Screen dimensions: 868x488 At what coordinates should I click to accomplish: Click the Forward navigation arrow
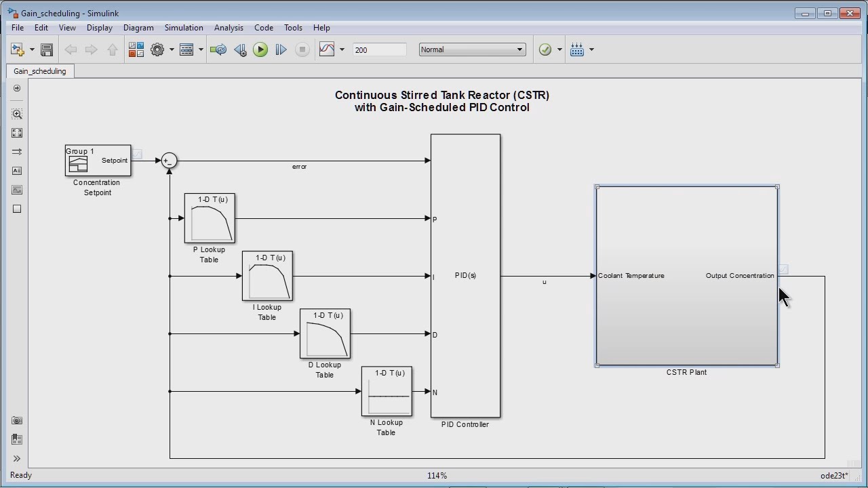pos(92,49)
